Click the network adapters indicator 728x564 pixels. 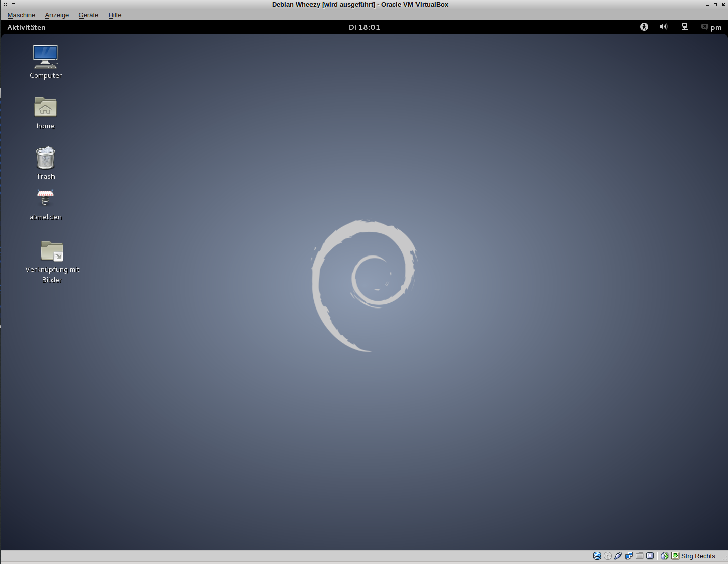pyautogui.click(x=629, y=556)
